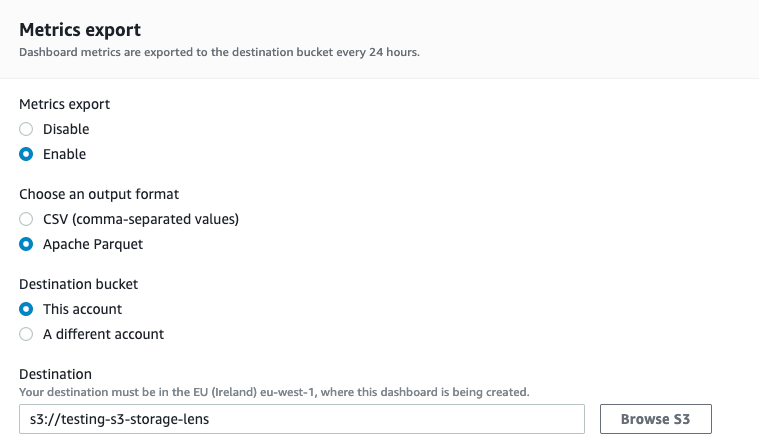
Task: Select the This account radio circle
Action: 26,309
